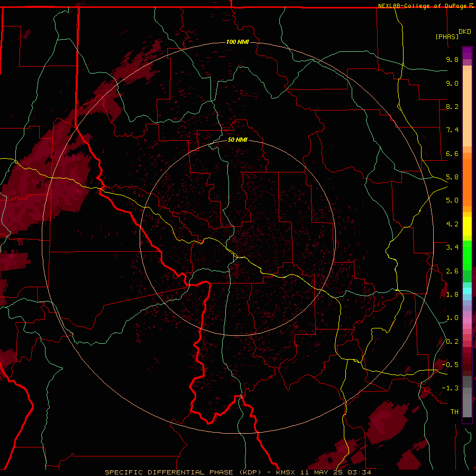Viewport: 476px width, 476px height.
Task: Click the purple top of the color bar
Action: (x=467, y=53)
